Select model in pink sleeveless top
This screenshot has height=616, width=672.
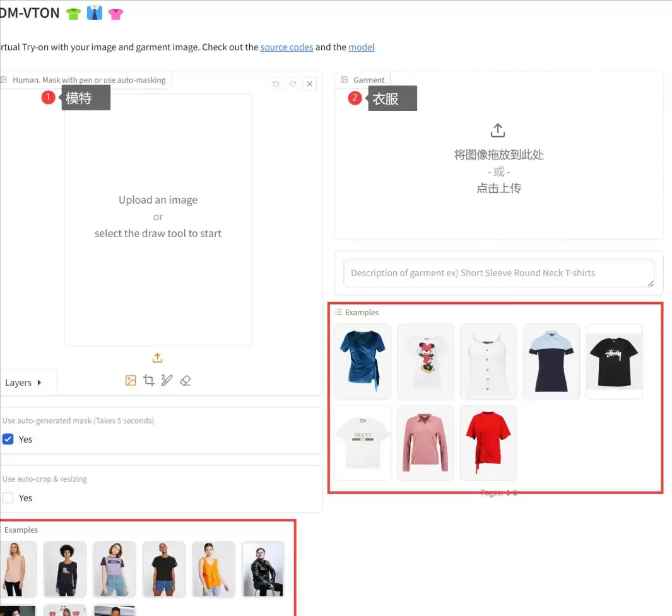[18, 569]
